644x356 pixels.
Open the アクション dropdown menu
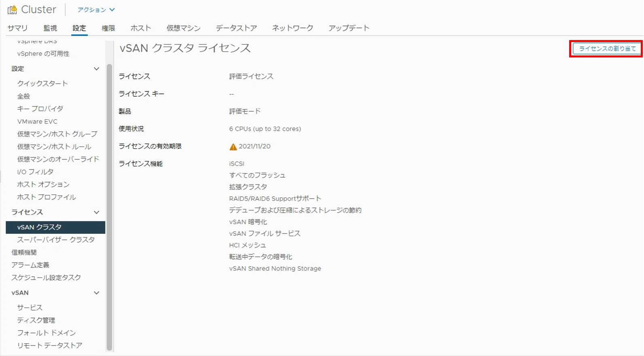tap(96, 10)
